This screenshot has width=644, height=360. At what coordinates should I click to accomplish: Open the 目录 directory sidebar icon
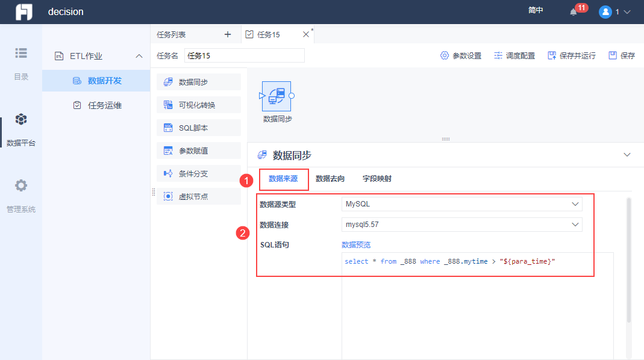pos(21,53)
